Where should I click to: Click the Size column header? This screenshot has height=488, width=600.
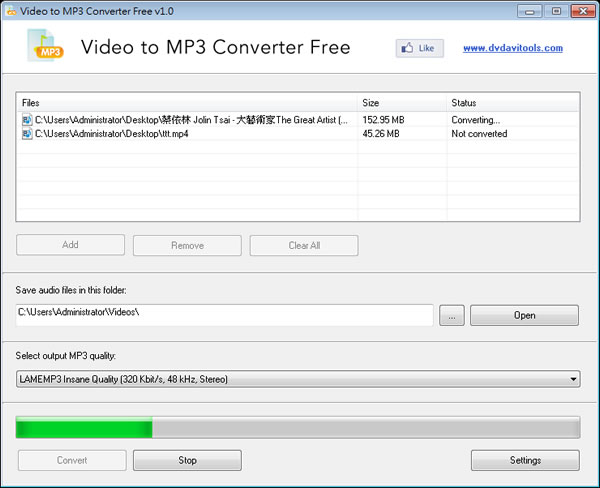pyautogui.click(x=402, y=103)
